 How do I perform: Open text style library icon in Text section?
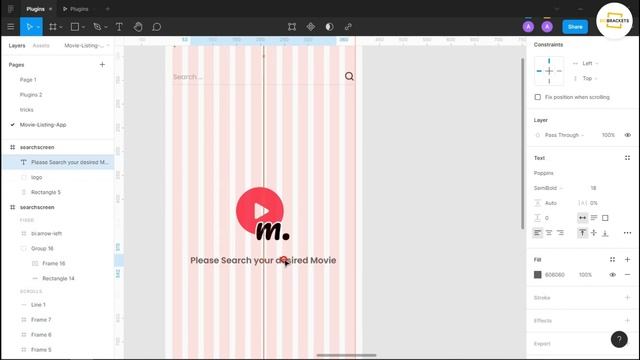pyautogui.click(x=627, y=158)
